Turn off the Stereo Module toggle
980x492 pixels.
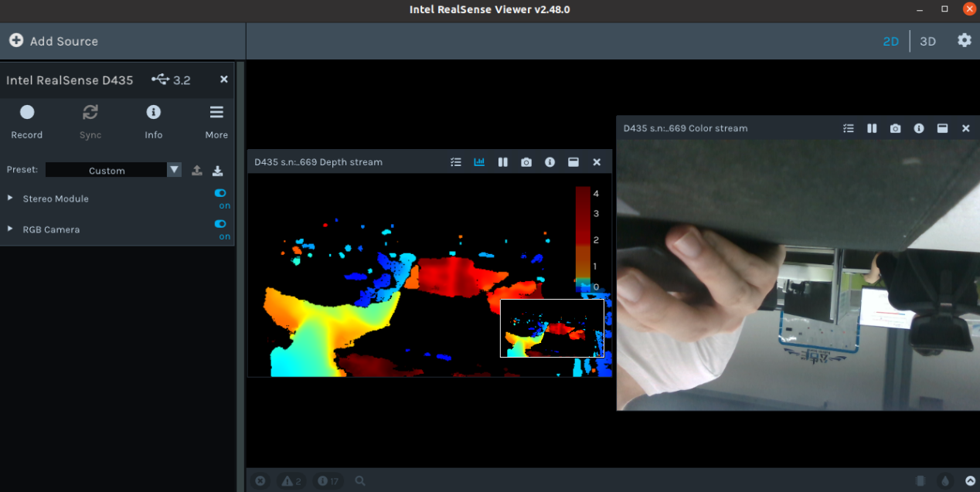click(220, 194)
